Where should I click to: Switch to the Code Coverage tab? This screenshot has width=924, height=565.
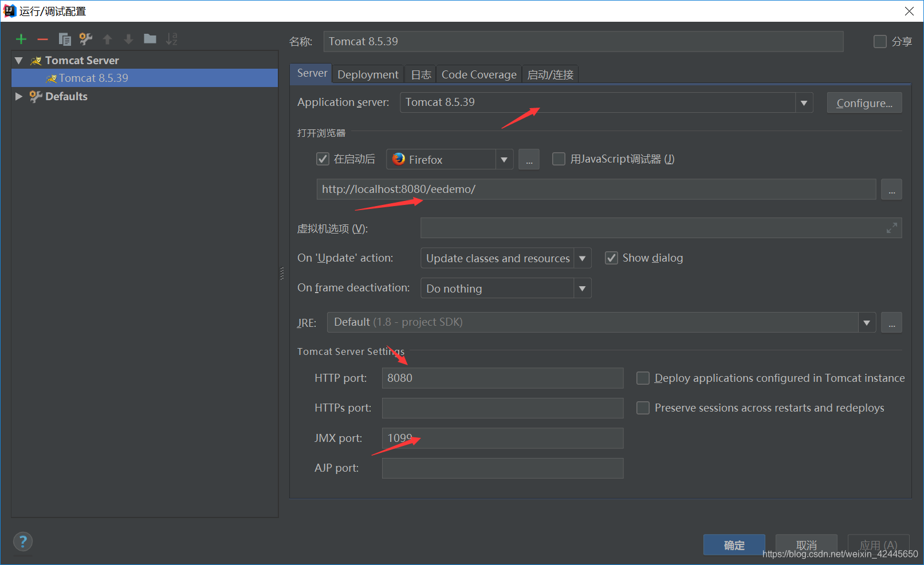point(479,74)
